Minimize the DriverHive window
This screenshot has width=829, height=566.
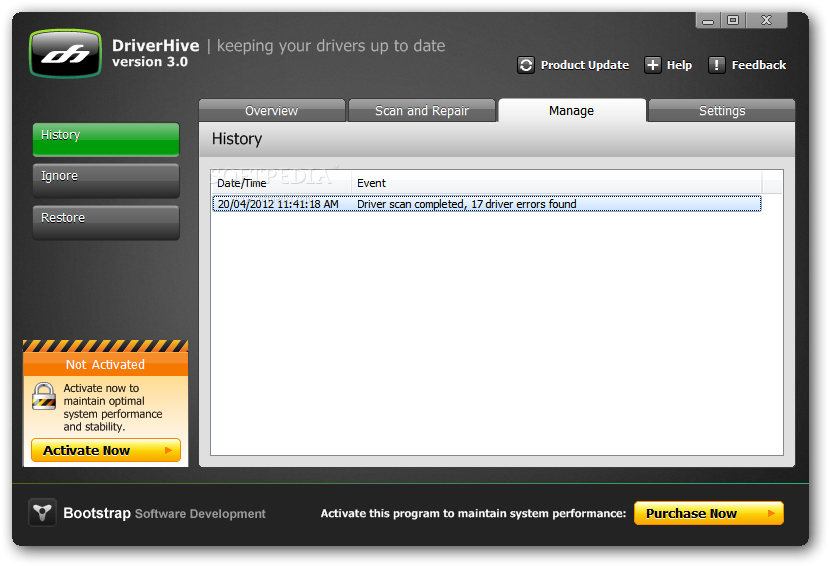coord(708,21)
